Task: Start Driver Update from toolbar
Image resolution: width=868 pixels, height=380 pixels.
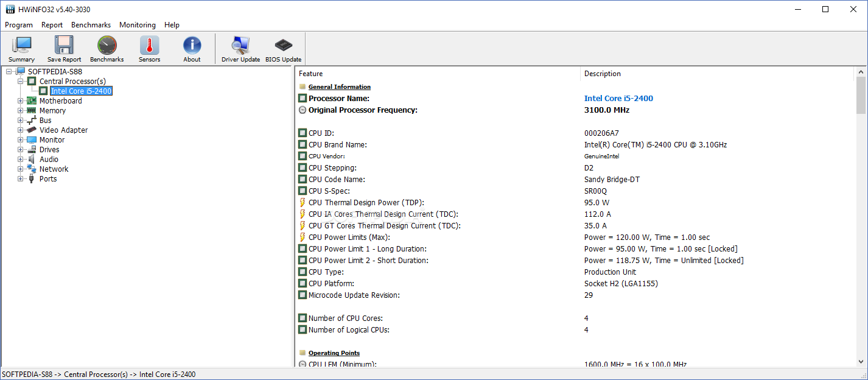Action: click(x=240, y=46)
